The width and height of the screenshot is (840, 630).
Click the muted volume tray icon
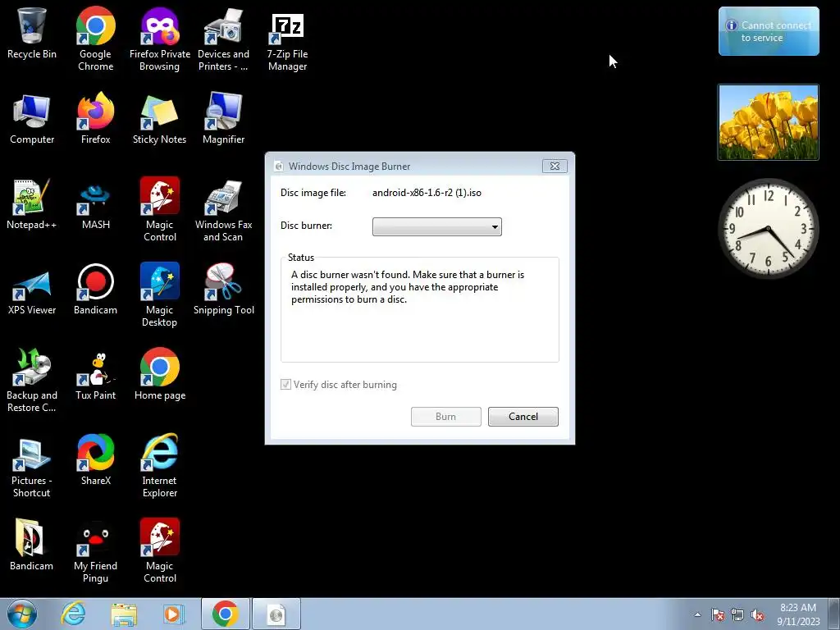coord(757,614)
